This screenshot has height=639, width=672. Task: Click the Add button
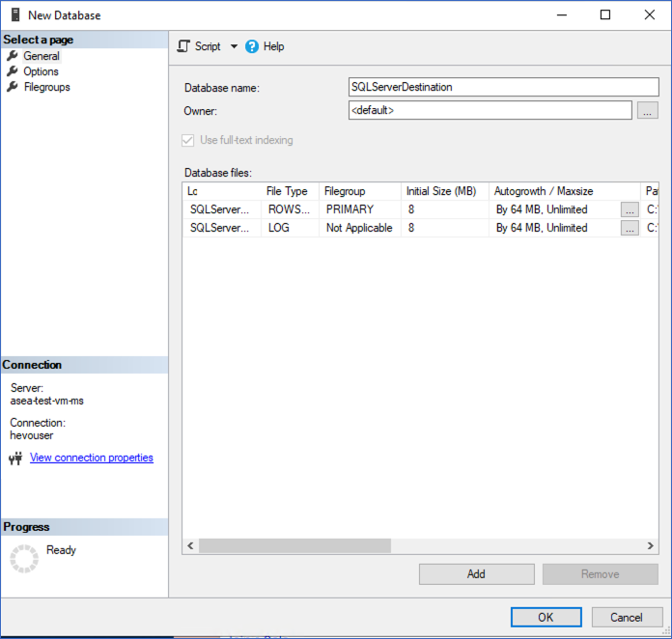click(x=477, y=574)
